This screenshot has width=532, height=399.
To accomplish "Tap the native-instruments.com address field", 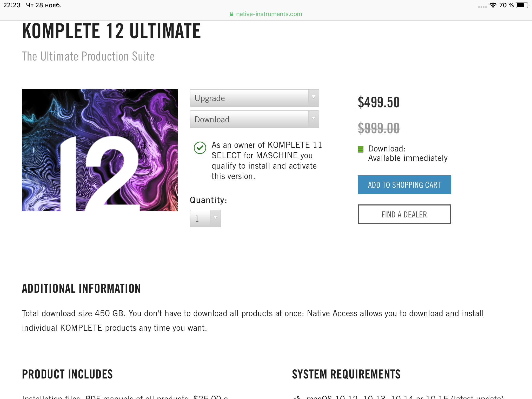I will coord(269,14).
